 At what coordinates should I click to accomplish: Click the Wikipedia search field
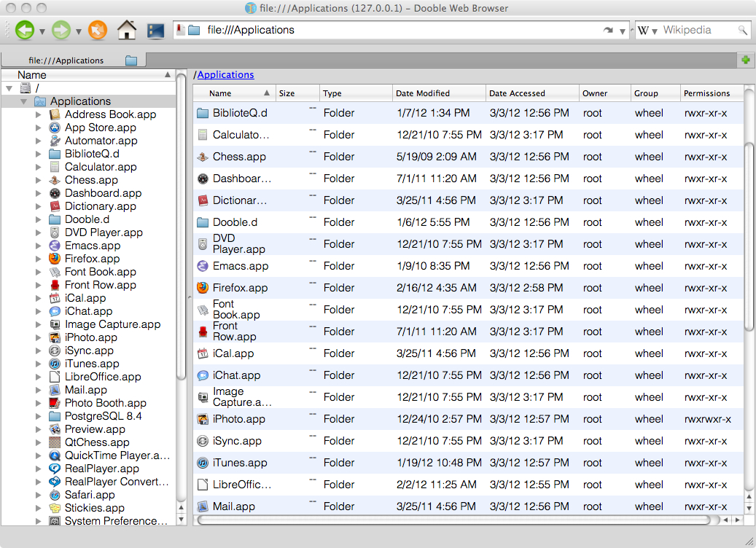point(698,31)
